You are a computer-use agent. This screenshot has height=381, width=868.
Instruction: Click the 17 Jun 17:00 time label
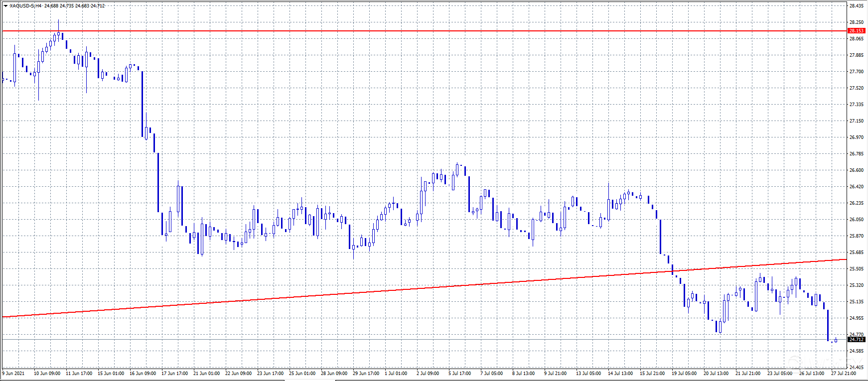coord(175,373)
